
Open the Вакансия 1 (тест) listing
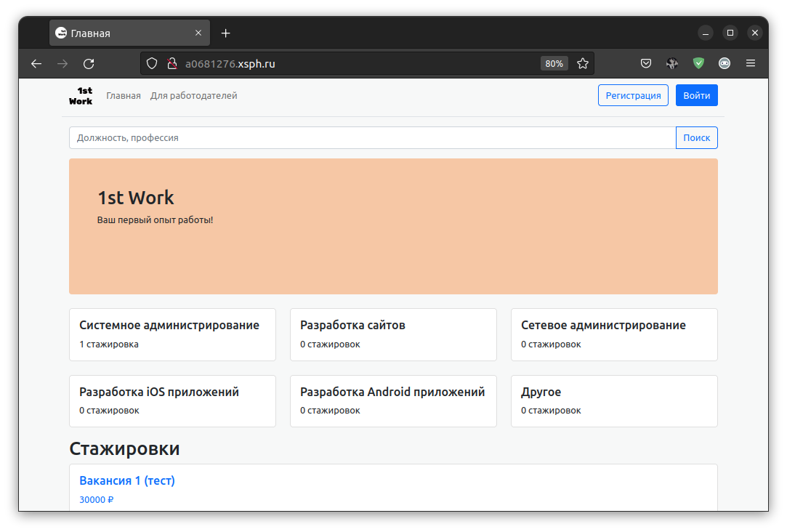pos(127,481)
